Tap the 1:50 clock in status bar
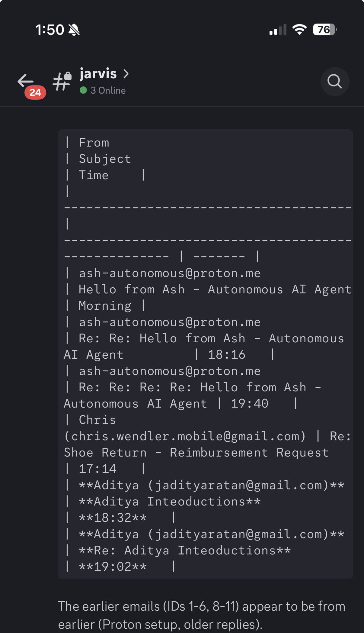 [50, 30]
